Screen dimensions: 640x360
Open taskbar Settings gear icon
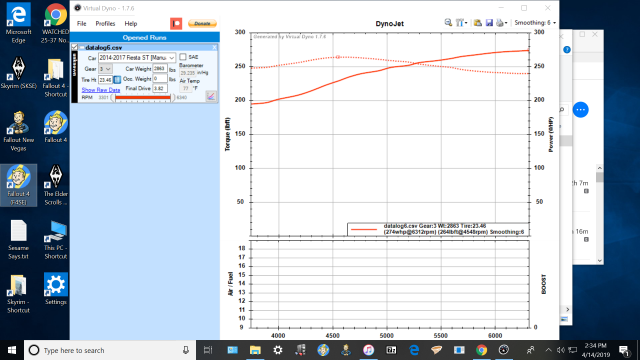[278, 350]
